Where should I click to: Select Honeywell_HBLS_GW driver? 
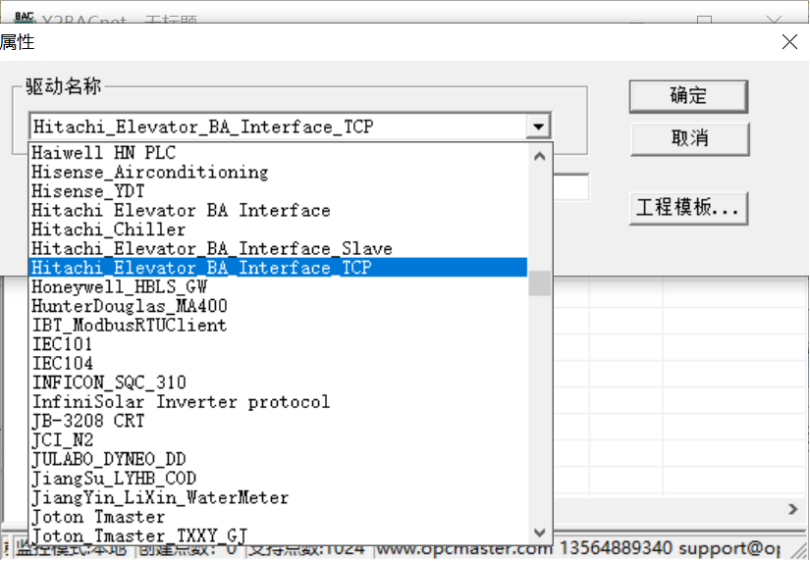coord(278,287)
